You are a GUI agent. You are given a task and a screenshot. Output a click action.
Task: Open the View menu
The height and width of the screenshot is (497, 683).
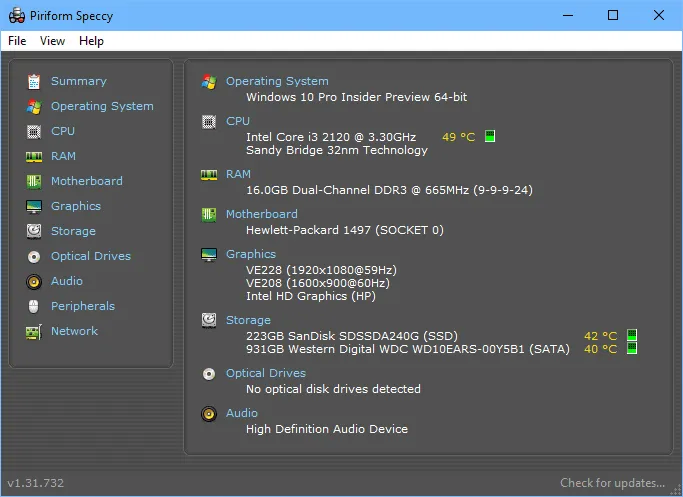52,41
